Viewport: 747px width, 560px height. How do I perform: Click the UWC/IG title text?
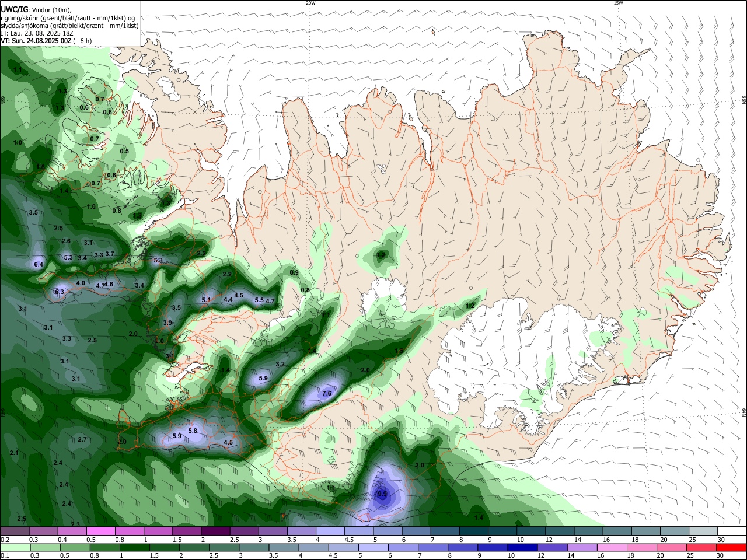13,10
